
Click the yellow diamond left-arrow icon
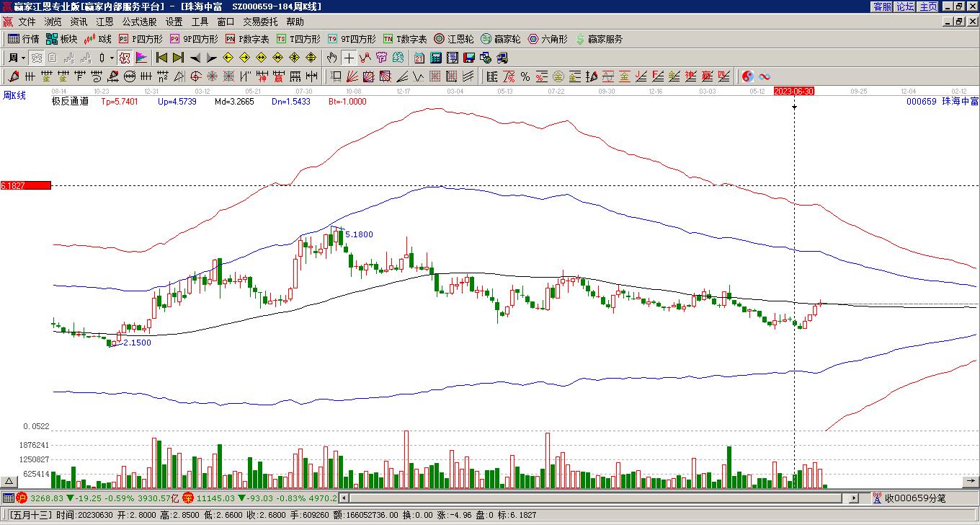coord(228,58)
